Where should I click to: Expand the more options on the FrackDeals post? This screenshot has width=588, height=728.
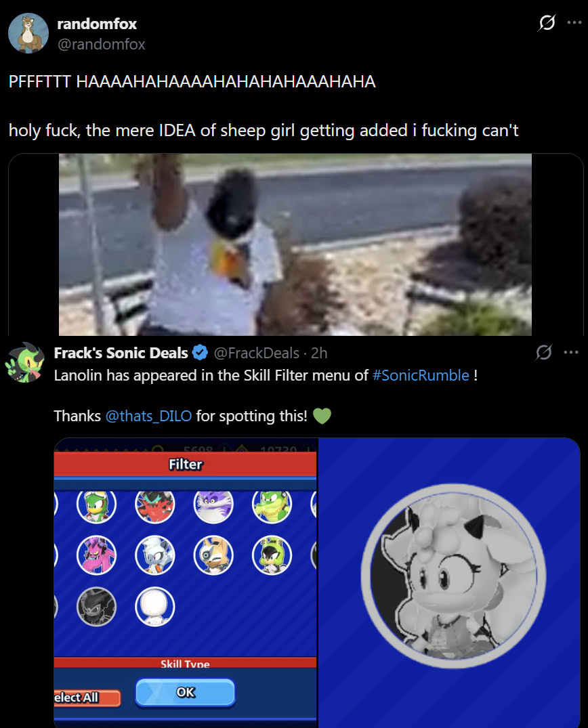(x=571, y=352)
